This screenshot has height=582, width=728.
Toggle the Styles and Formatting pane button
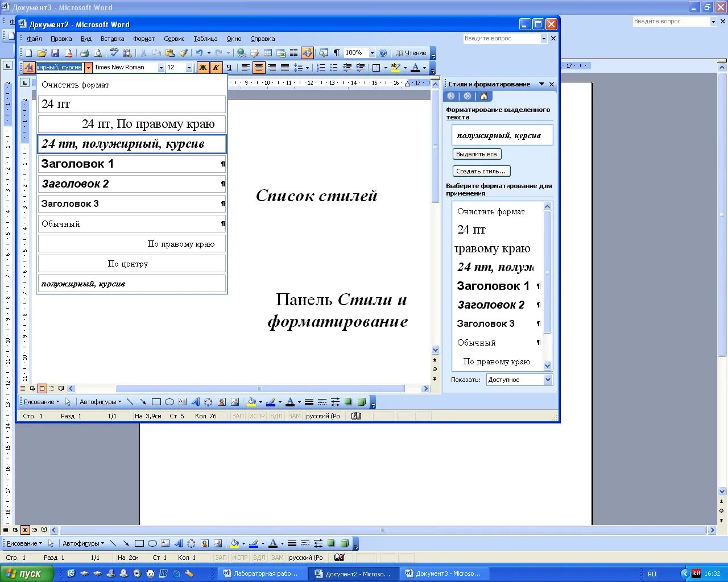[x=29, y=68]
